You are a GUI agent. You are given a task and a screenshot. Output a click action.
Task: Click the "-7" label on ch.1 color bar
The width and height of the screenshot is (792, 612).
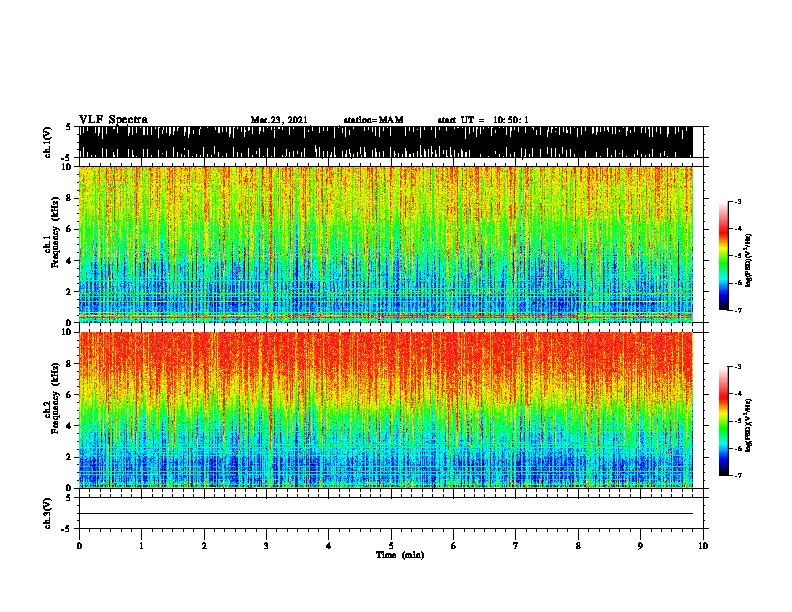tap(738, 310)
